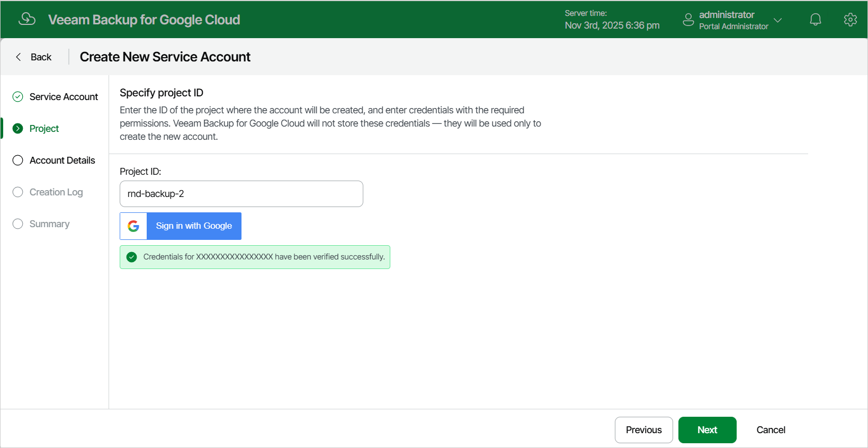Expand the administrator account dropdown chevron
This screenshot has height=448, width=868.
pyautogui.click(x=777, y=20)
